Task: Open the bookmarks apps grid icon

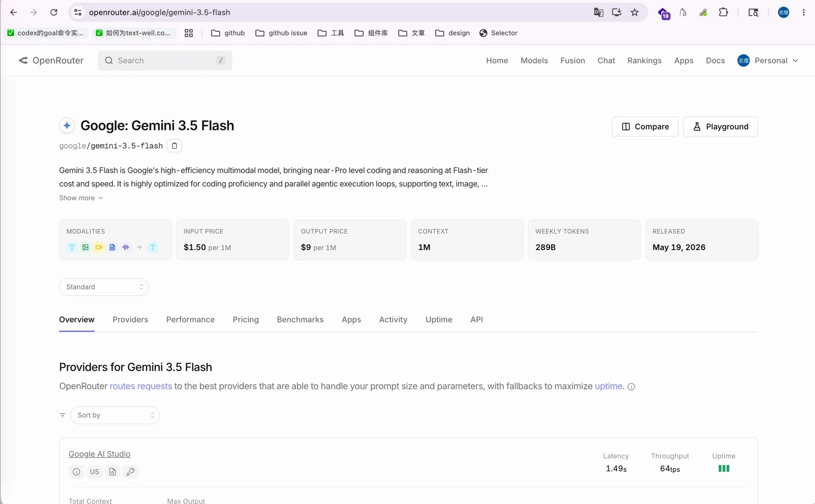Action: [x=188, y=33]
